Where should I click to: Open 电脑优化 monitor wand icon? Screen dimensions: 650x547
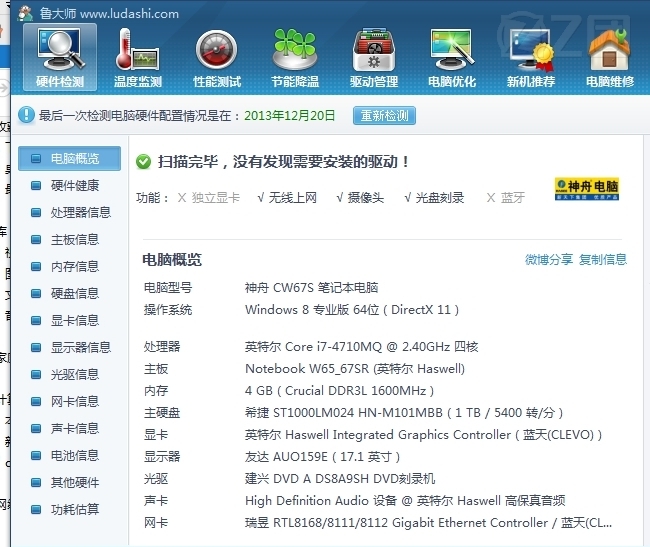452,57
